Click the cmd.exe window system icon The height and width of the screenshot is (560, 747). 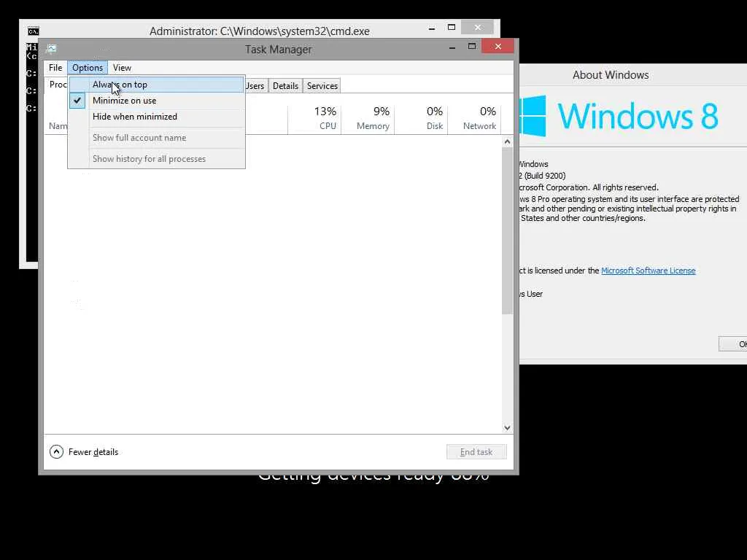(34, 31)
